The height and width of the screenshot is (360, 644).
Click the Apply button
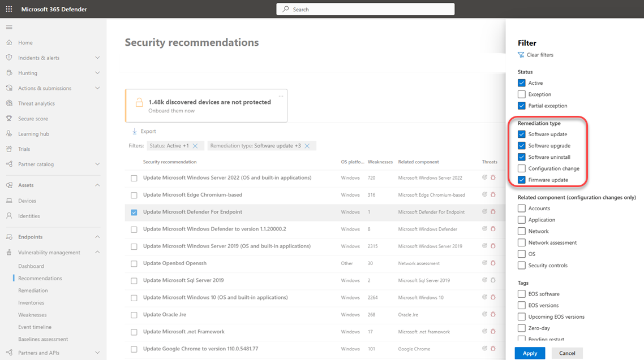click(x=530, y=353)
